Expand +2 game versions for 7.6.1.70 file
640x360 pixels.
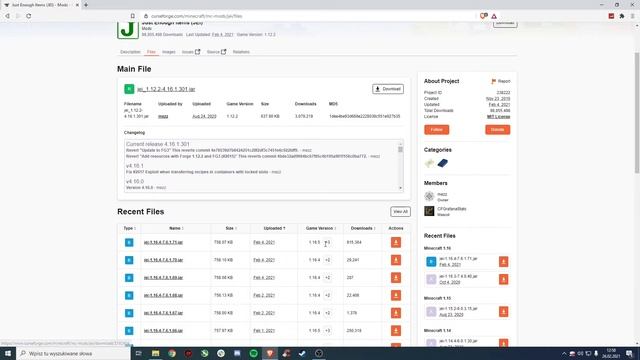(327, 260)
